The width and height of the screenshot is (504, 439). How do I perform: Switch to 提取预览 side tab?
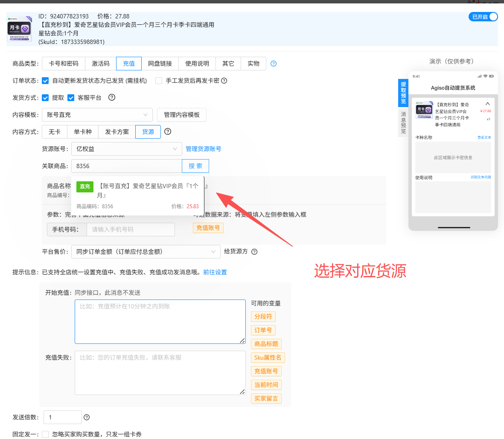pyautogui.click(x=403, y=93)
